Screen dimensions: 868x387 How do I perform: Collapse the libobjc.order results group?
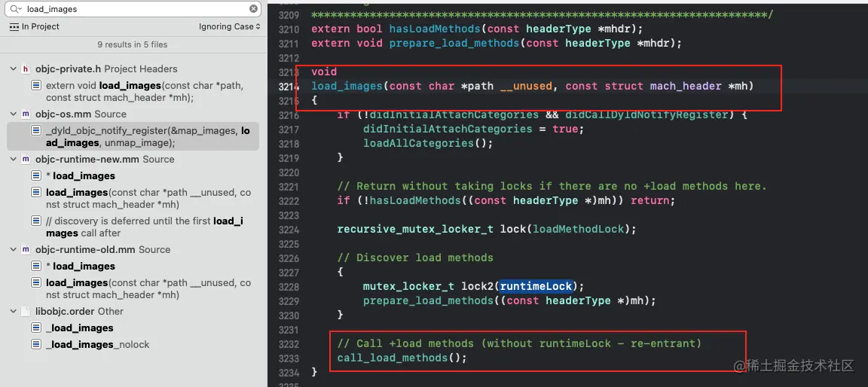13,311
